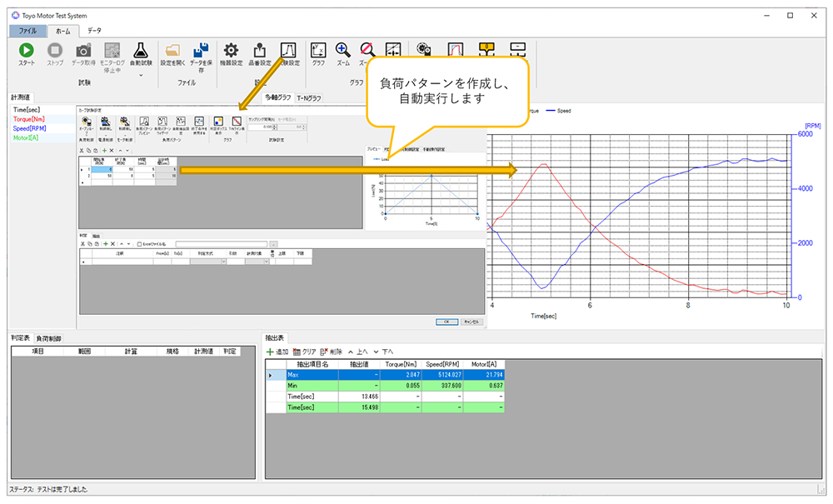Delete row with X icon above load pattern table
This screenshot has width=833, height=504.
[x=112, y=151]
